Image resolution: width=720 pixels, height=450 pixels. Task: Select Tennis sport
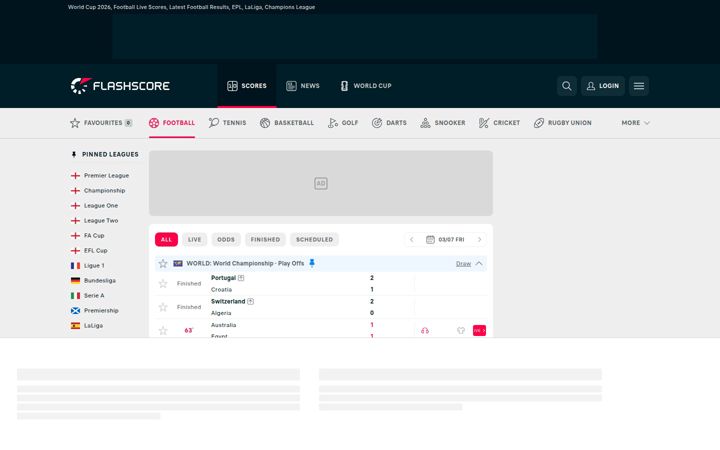[227, 123]
